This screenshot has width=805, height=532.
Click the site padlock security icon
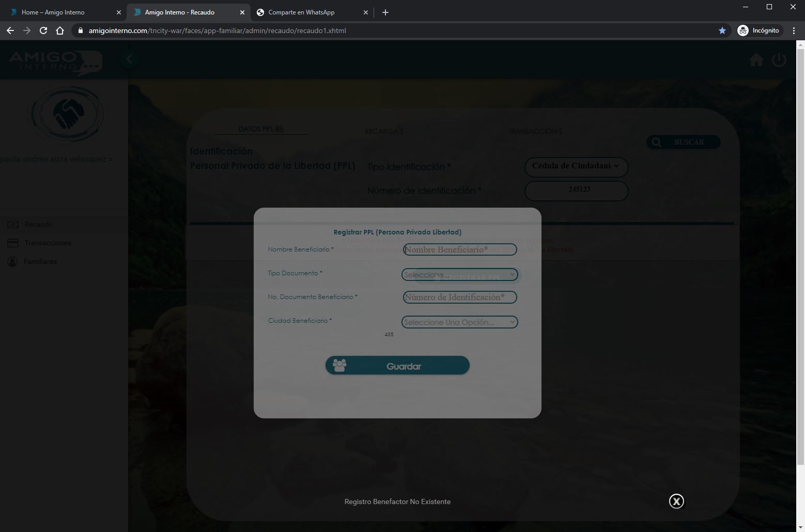[80, 30]
